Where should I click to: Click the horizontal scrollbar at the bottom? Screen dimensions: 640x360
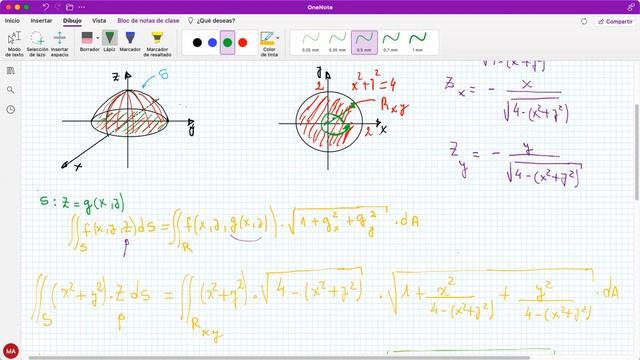(278, 358)
